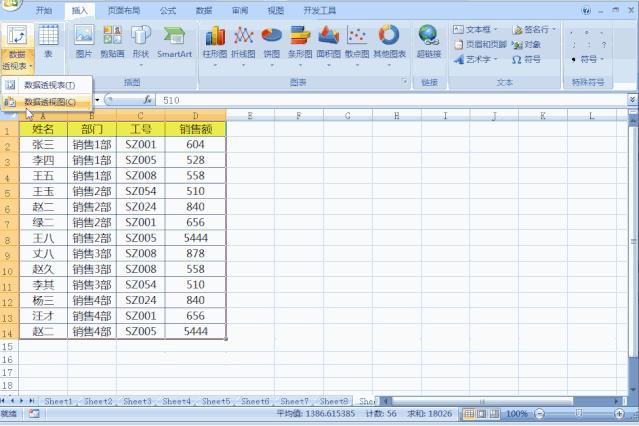Select 数据透视表(T) menu entry
Viewport: 639px width, 426px height.
click(49, 85)
